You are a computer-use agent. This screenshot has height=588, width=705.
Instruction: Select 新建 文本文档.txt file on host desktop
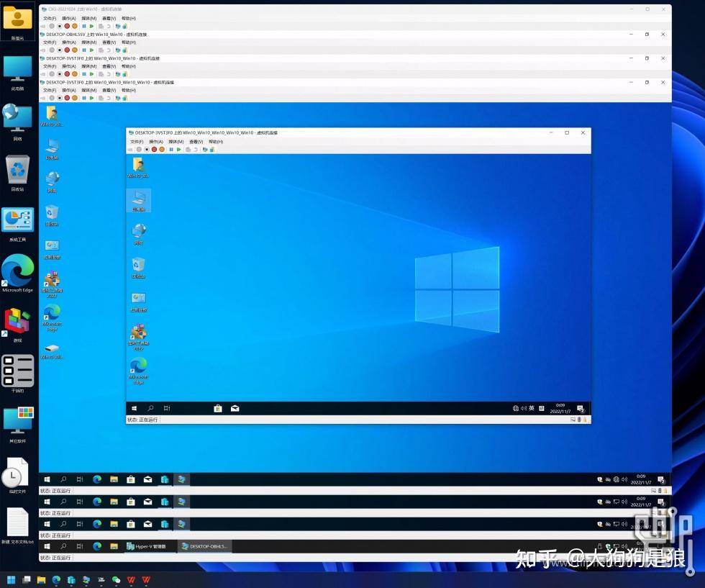pos(17,525)
